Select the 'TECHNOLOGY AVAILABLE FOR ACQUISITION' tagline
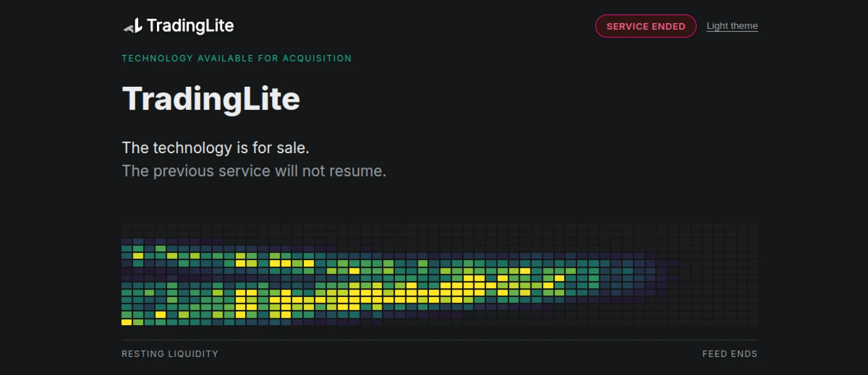 [x=237, y=59]
